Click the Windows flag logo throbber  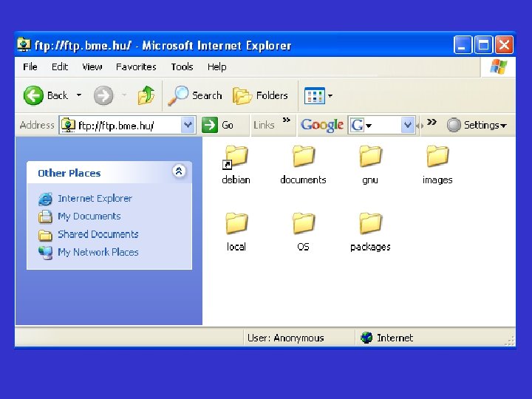pos(498,66)
